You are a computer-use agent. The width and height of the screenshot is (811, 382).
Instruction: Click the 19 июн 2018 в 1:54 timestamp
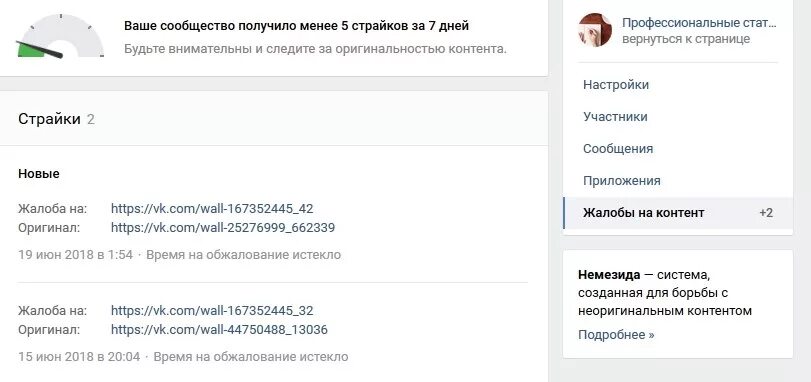76,255
